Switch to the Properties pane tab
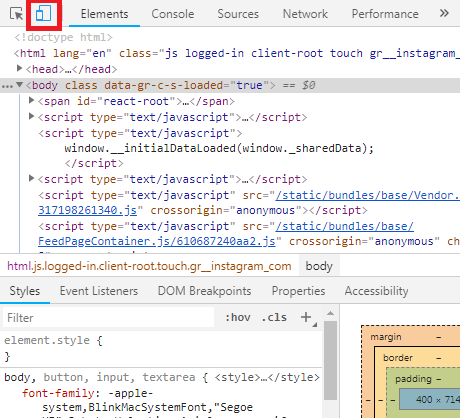Screen dimensions: 460x418 pyautogui.click(x=298, y=291)
